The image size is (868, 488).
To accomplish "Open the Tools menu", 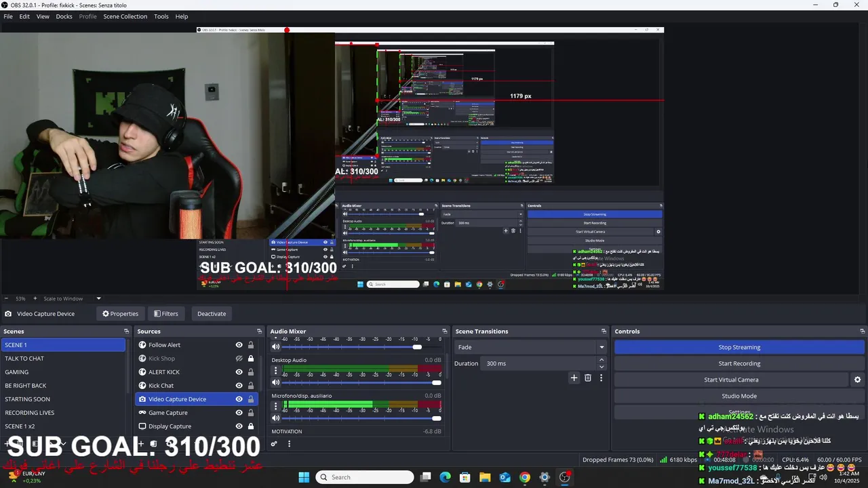I will [x=161, y=16].
